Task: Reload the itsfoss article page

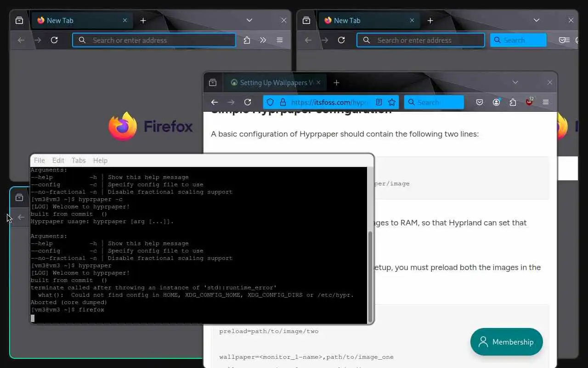Action: point(248,102)
